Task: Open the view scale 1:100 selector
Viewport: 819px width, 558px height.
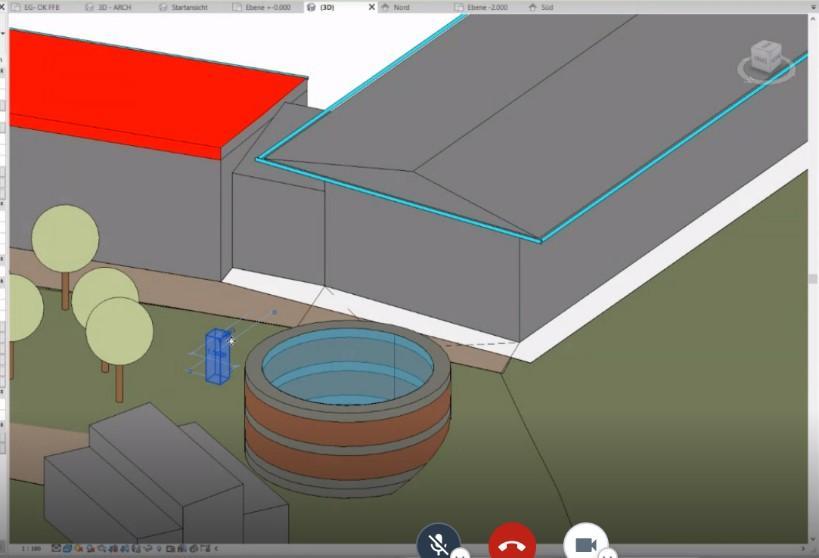Action: [x=31, y=549]
